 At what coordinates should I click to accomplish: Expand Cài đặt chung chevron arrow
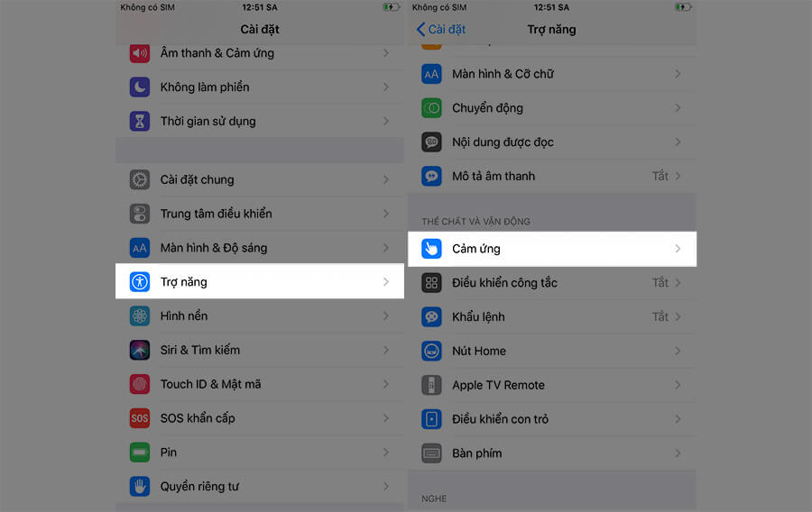coord(386,179)
